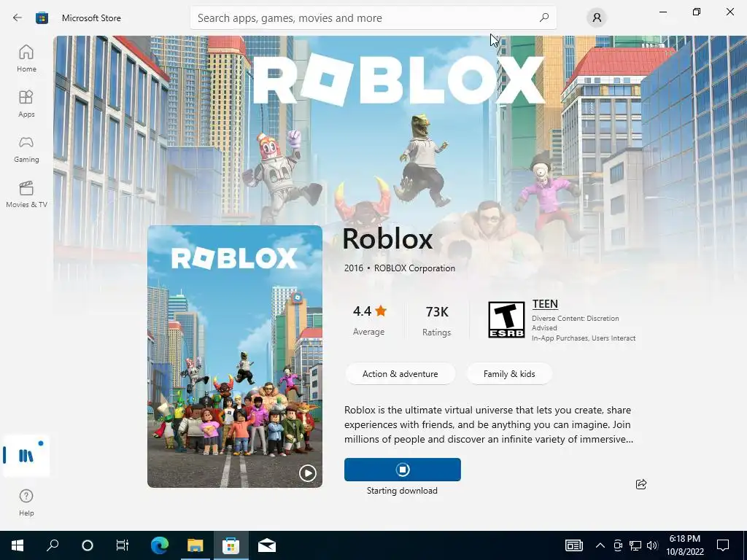The width and height of the screenshot is (747, 560).
Task: Click the 'Starting download' status text
Action: coord(402,491)
